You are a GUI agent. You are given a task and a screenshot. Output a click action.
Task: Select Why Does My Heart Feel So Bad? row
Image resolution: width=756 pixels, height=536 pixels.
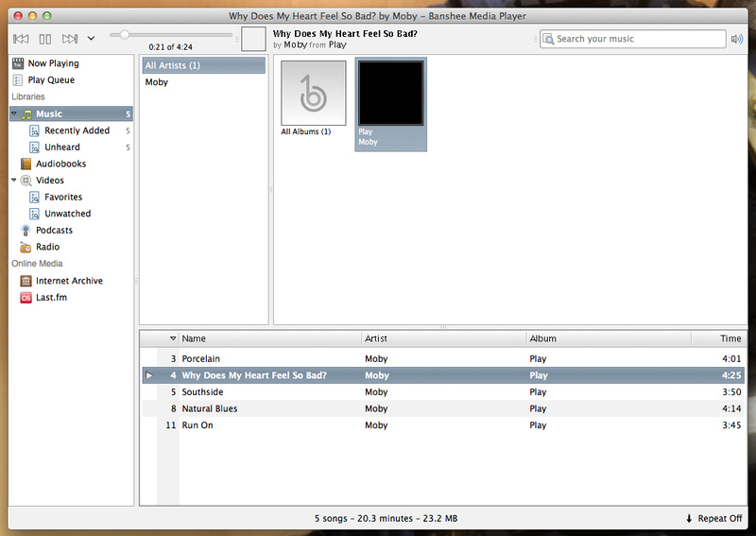pyautogui.click(x=443, y=375)
